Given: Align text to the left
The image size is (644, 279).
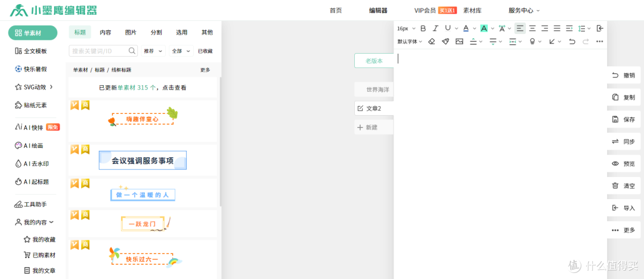Looking at the screenshot, I should point(520,29).
